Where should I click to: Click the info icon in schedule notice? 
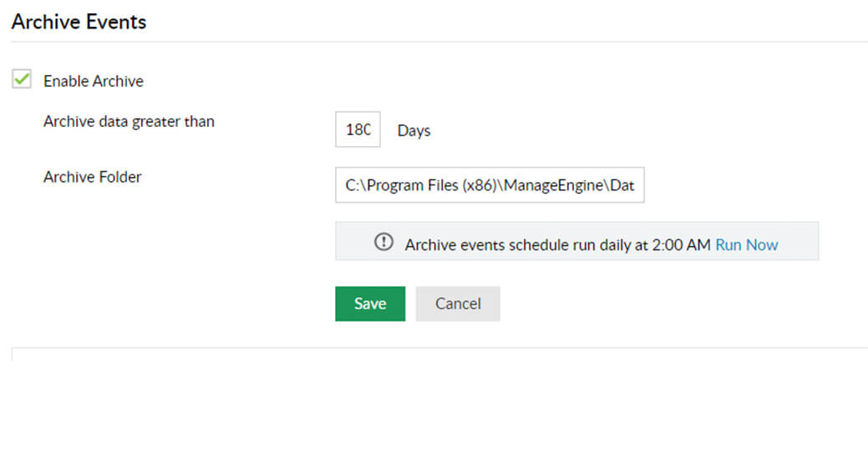tap(383, 243)
